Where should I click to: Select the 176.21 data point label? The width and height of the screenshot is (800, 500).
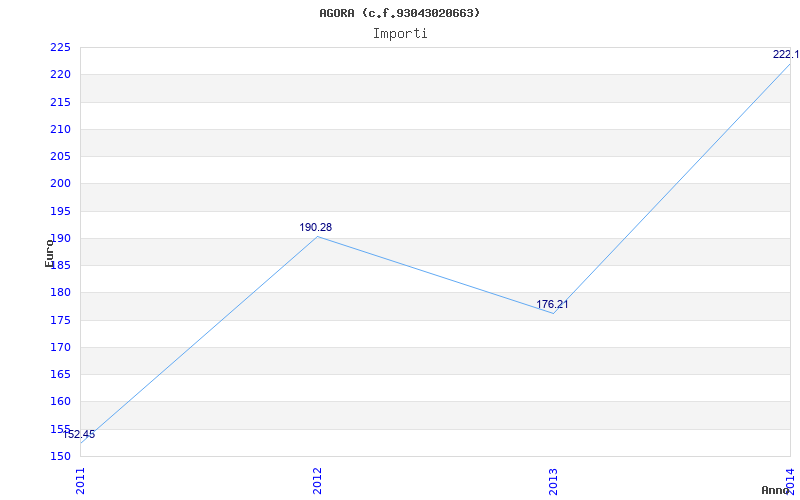coord(552,305)
